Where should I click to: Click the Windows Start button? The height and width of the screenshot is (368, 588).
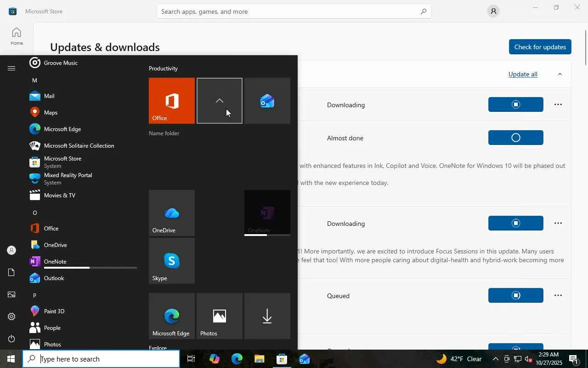pyautogui.click(x=11, y=359)
